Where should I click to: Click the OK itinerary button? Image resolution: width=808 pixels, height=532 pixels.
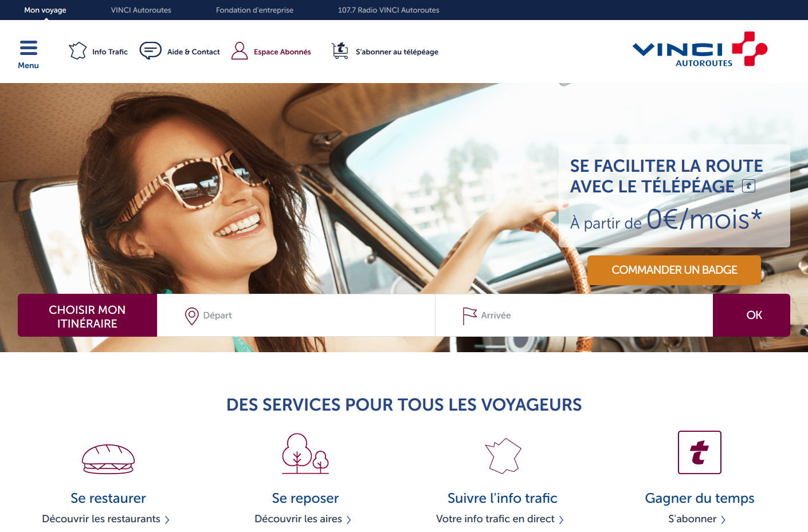click(x=751, y=315)
